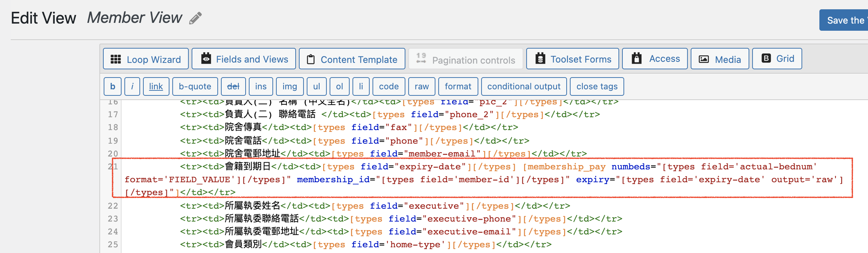The image size is (868, 253).
Task: Click the field='home-type' code on line 25
Action: point(398,244)
